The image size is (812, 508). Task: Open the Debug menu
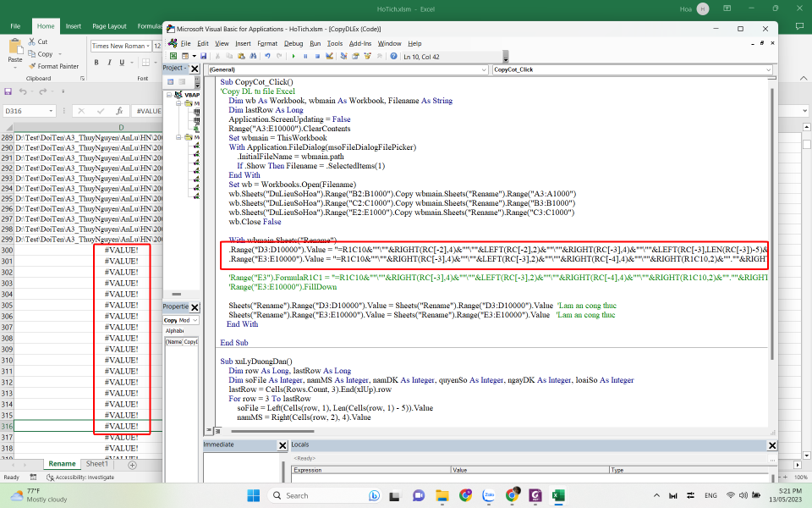pyautogui.click(x=294, y=43)
